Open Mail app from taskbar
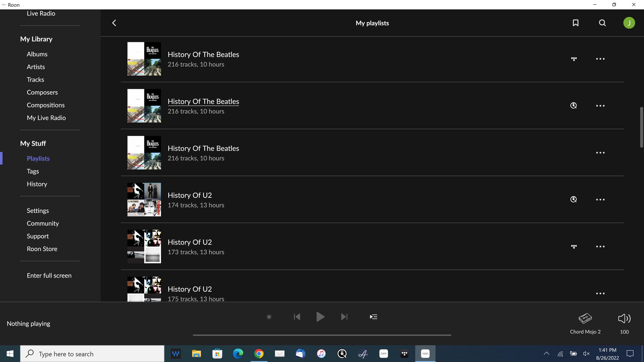This screenshot has height=362, width=644. point(280,354)
